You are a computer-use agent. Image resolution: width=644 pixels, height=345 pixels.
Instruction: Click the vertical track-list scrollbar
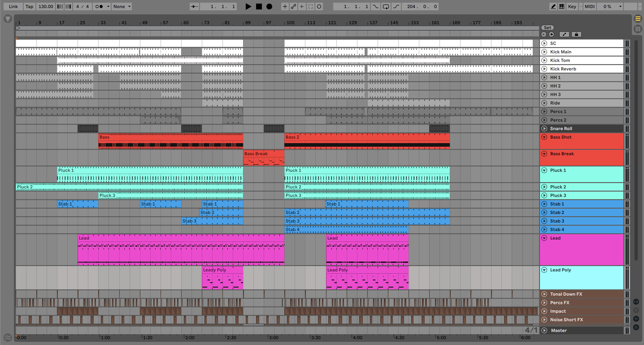(636, 150)
